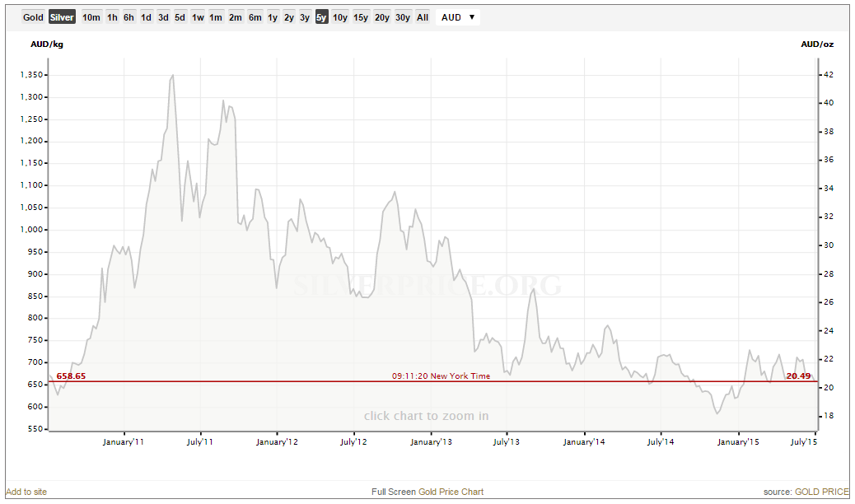Select the 6m range button
855x504 pixels.
tap(255, 17)
